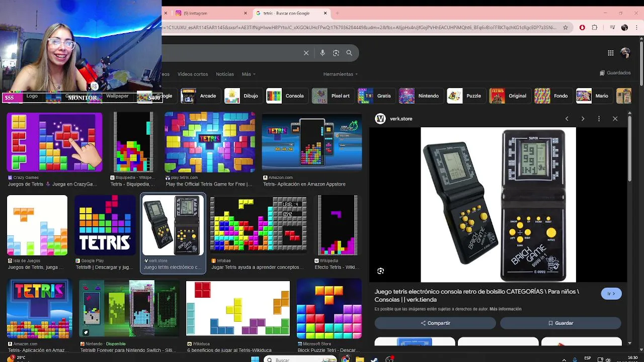Go to previous image in preview panel
The width and height of the screenshot is (644, 362).
(567, 119)
